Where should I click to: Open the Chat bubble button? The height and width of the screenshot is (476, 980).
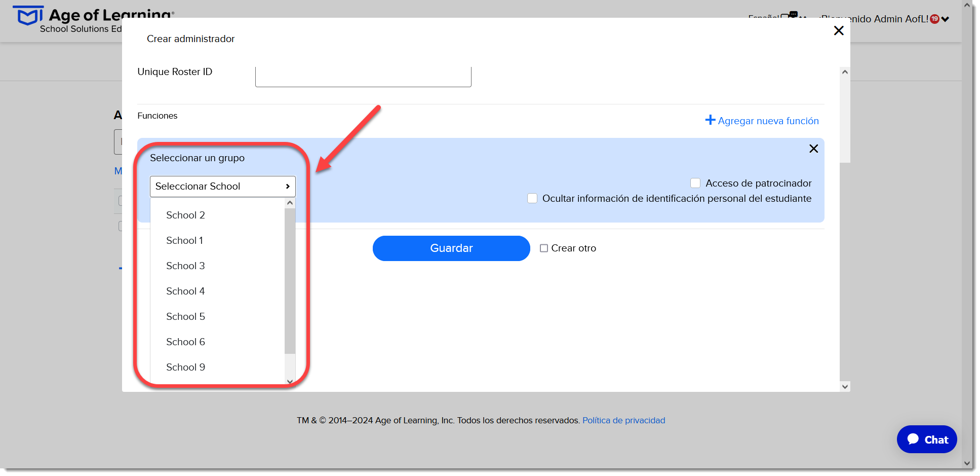927,439
